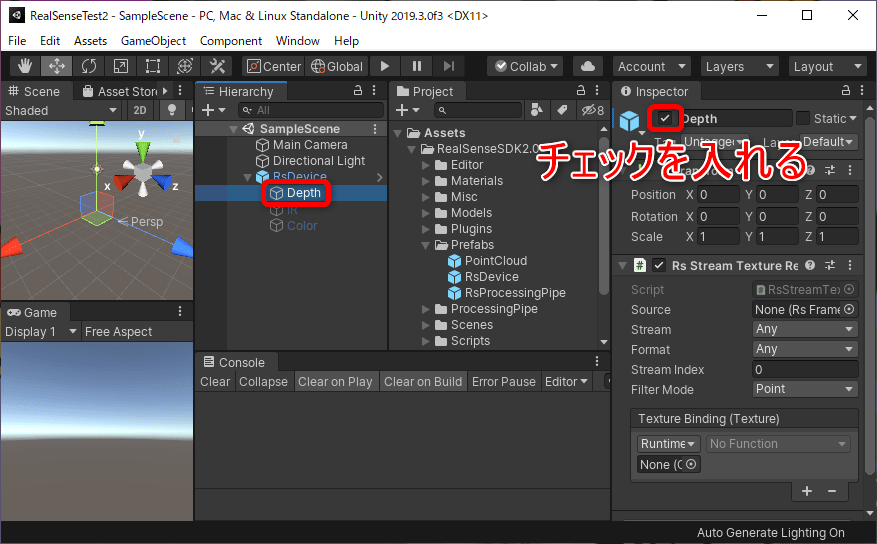This screenshot has width=877, height=544.
Task: Click the Console Clear button
Action: (215, 382)
